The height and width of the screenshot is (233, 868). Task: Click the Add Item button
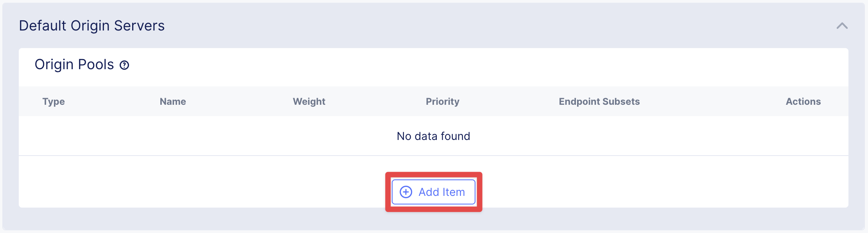(x=433, y=192)
